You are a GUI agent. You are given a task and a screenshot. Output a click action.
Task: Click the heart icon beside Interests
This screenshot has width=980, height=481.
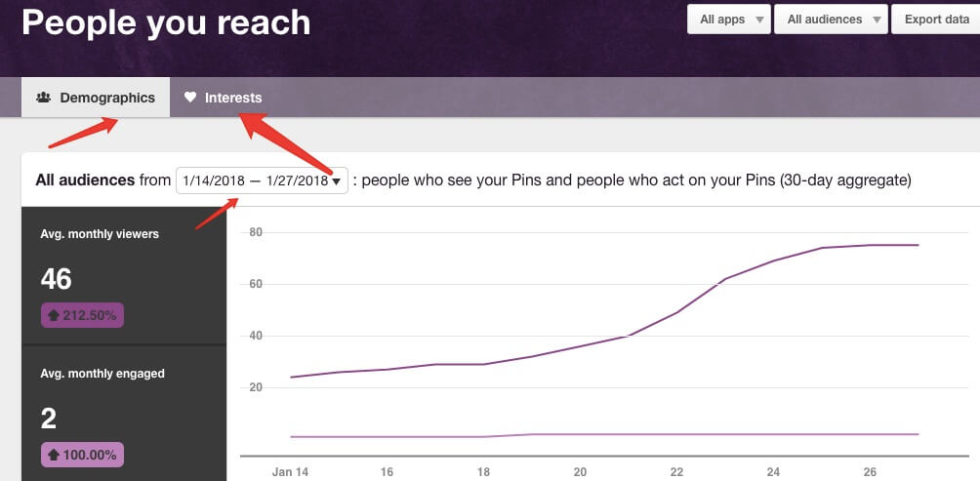[x=190, y=98]
